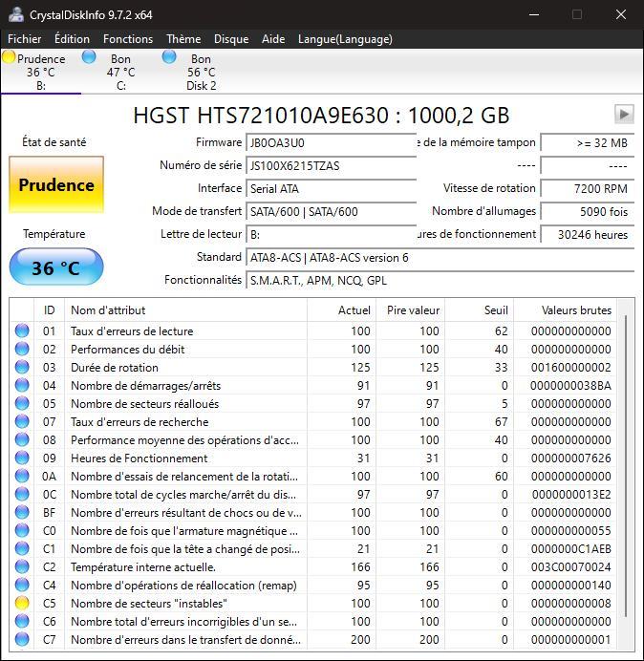Click the Interface field Serial ATA

331,188
